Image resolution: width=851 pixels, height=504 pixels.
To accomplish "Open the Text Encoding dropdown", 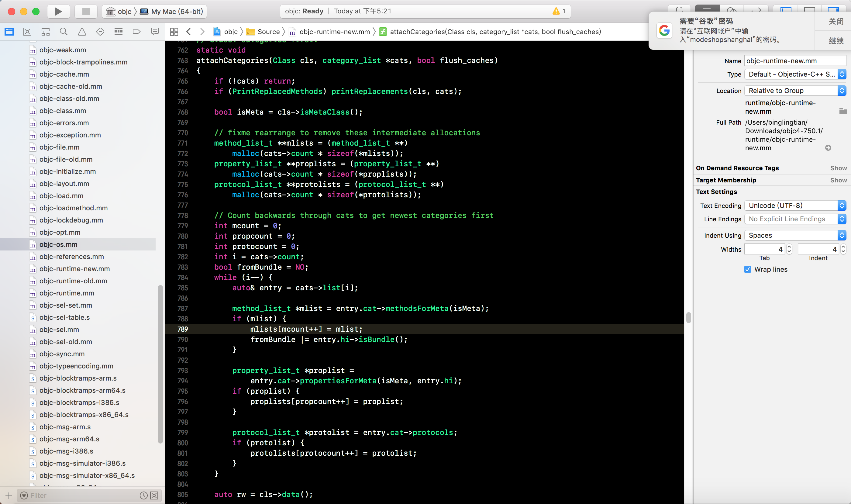I will [x=795, y=205].
